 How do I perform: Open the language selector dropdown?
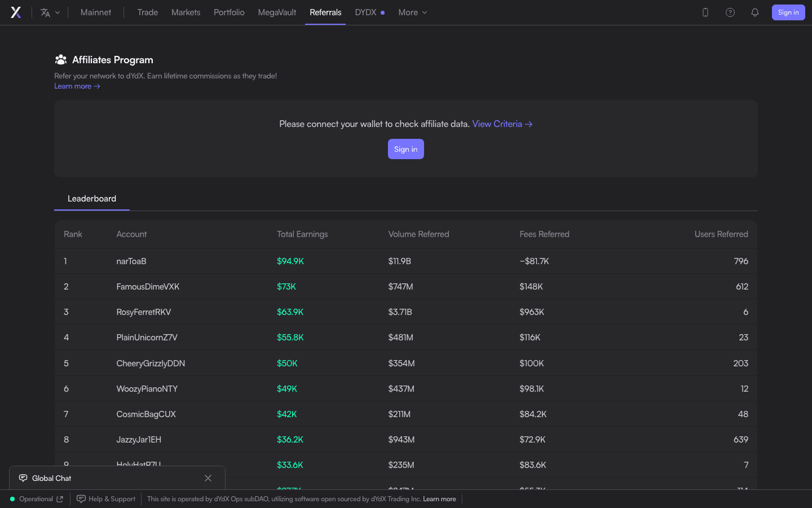(x=50, y=12)
